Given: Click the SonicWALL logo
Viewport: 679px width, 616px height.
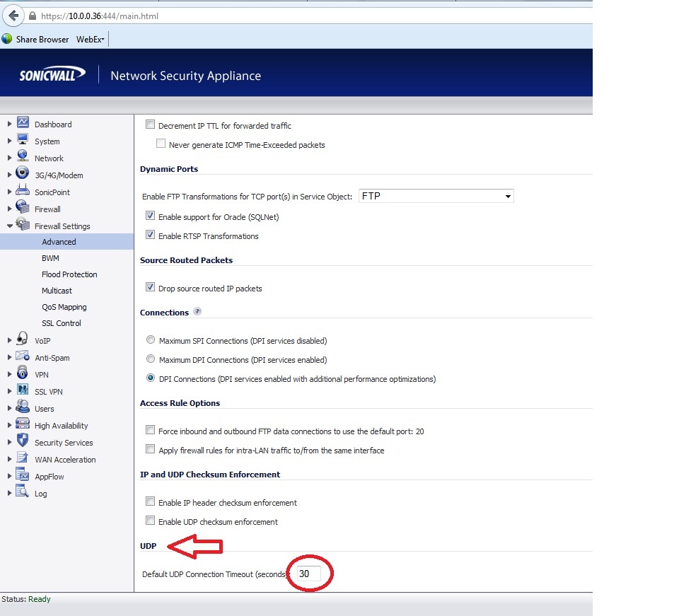Looking at the screenshot, I should pos(52,74).
